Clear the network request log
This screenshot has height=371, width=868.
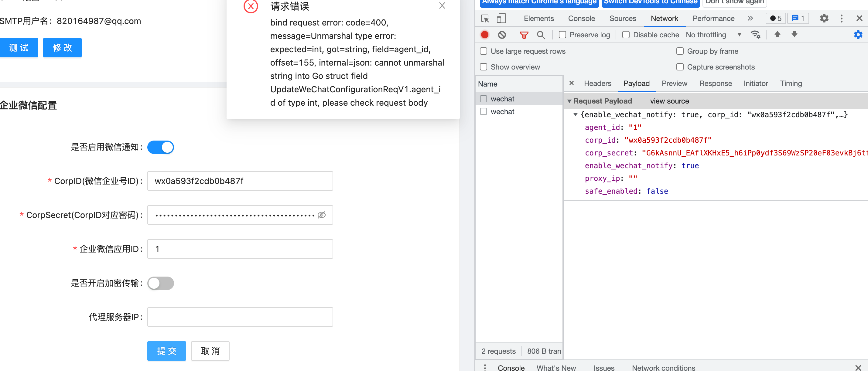(x=502, y=35)
